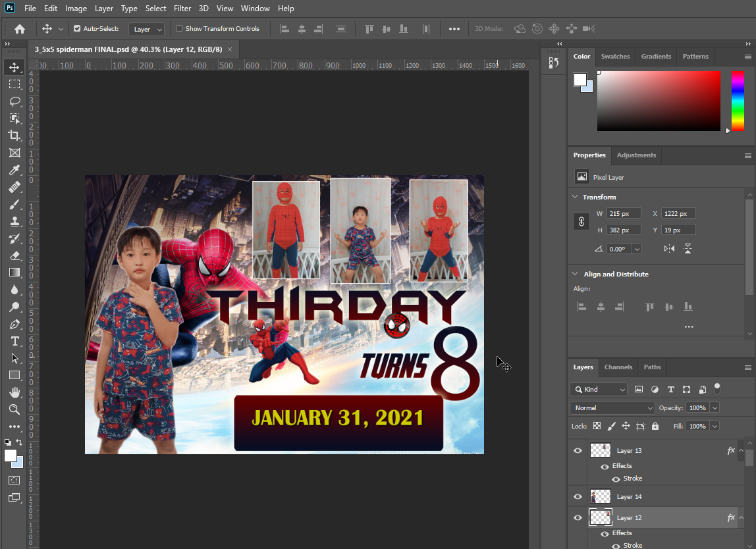Switch to the Channels tab
The height and width of the screenshot is (549, 756).
618,367
